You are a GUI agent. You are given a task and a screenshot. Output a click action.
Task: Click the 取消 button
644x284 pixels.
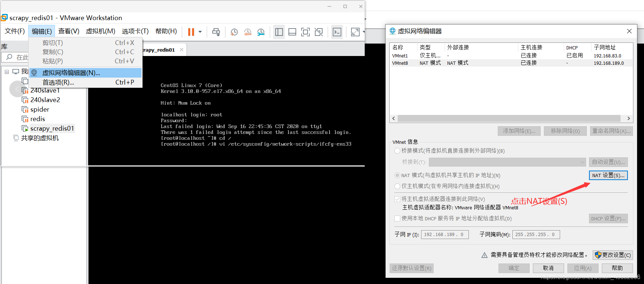coord(548,268)
